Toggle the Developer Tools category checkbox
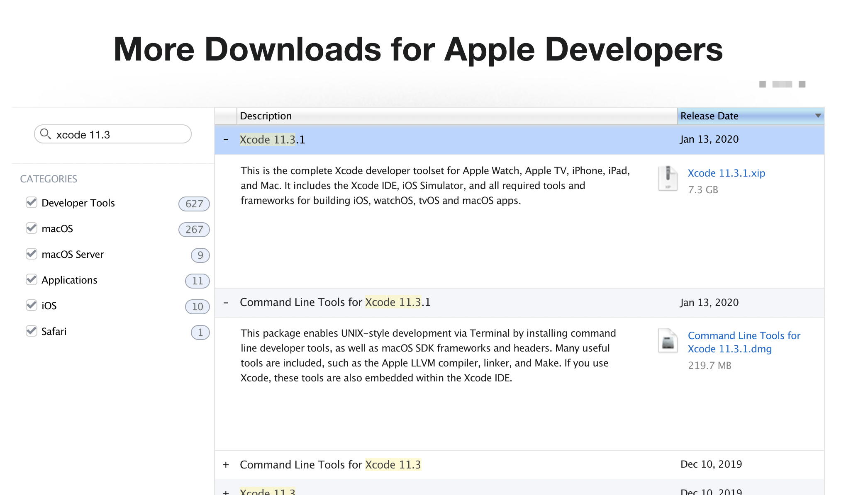This screenshot has height=495, width=868. tap(32, 202)
